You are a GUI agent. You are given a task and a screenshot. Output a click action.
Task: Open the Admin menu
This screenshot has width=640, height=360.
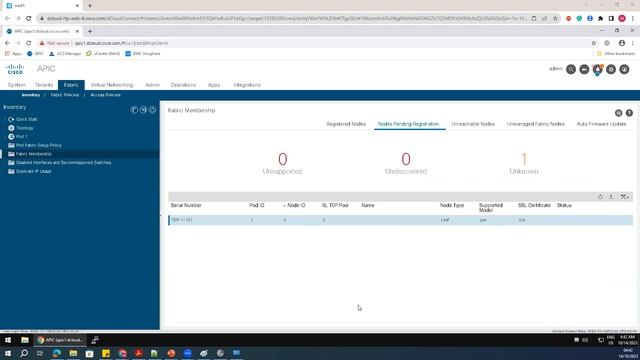[x=153, y=85]
